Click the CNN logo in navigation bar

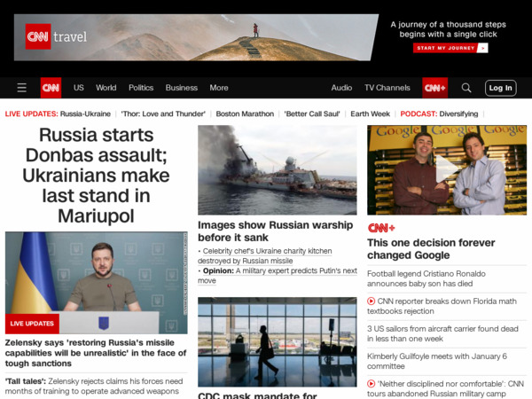tap(51, 88)
